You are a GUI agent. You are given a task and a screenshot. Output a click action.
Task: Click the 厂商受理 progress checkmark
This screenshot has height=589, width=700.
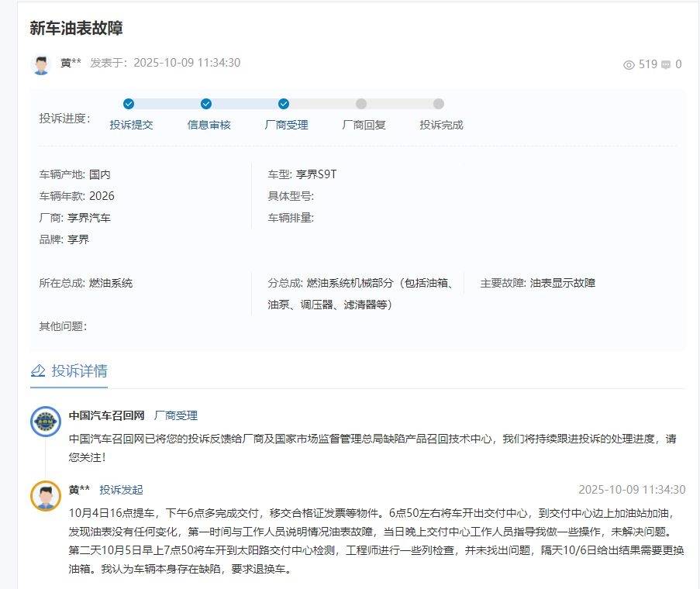tap(284, 104)
